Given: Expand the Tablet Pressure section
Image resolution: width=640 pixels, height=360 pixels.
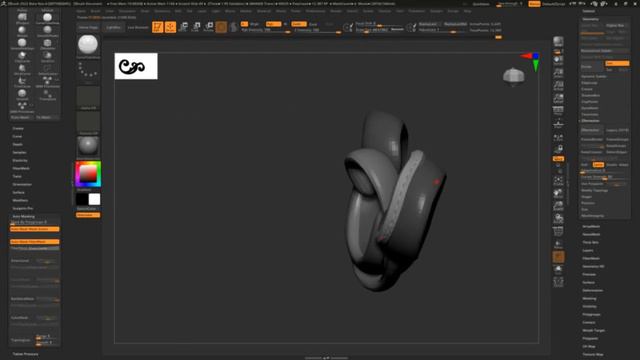Looking at the screenshot, I should (x=25, y=354).
